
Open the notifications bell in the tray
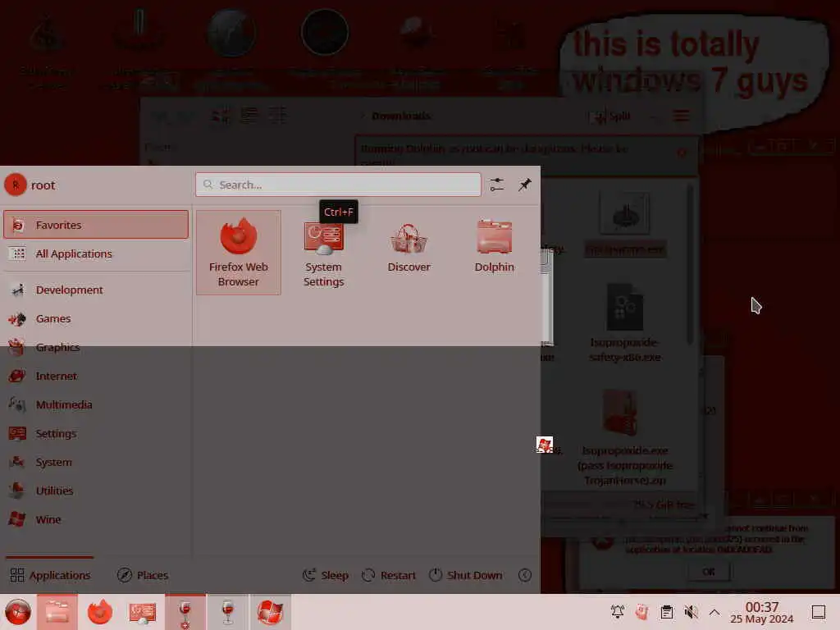617,611
